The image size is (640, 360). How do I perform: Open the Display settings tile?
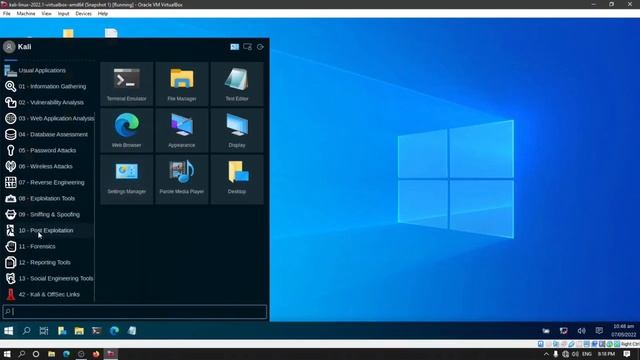pos(237,130)
